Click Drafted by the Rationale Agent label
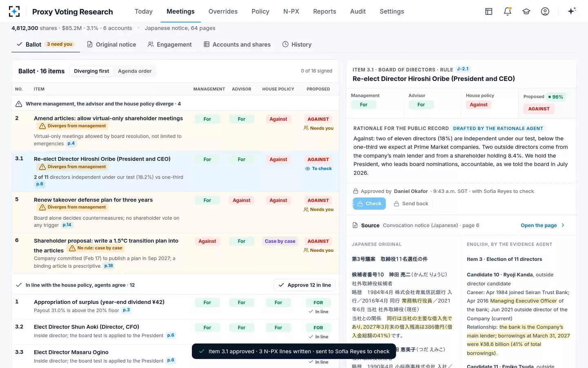The width and height of the screenshot is (588, 368). click(x=498, y=128)
